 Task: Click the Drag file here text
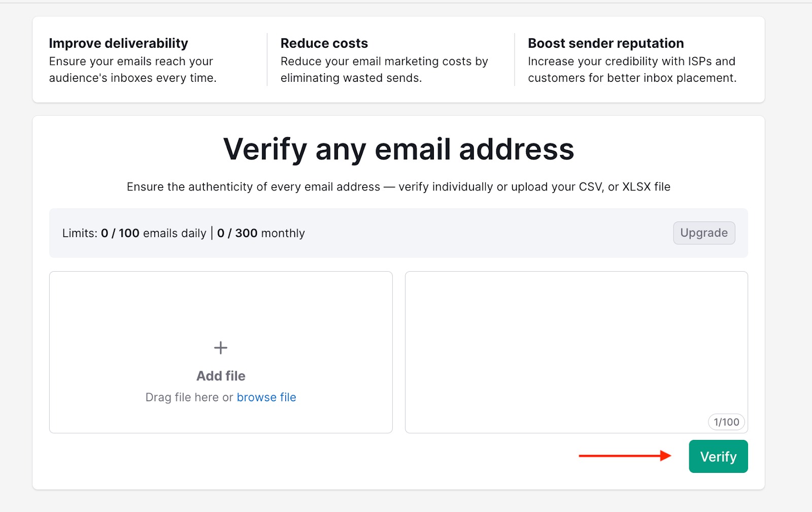pos(189,397)
